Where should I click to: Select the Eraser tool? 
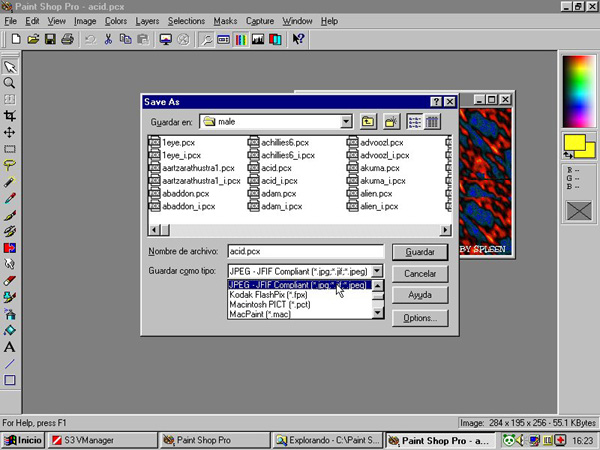click(10, 280)
